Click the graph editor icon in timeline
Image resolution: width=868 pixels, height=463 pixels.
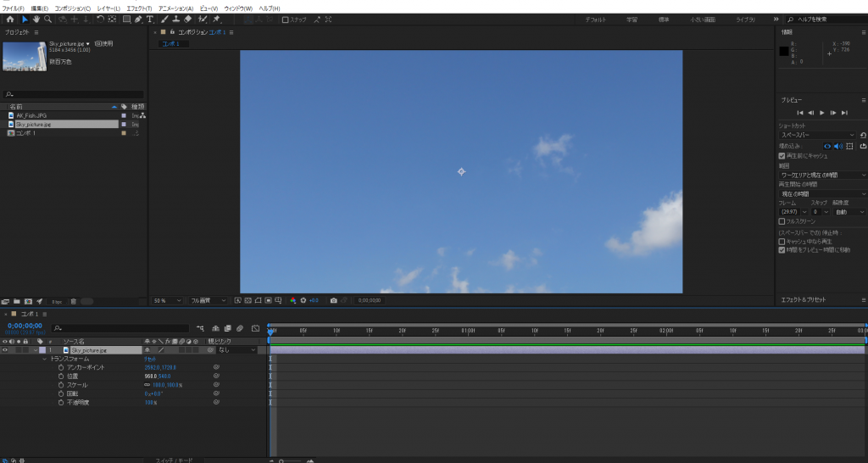coord(255,328)
